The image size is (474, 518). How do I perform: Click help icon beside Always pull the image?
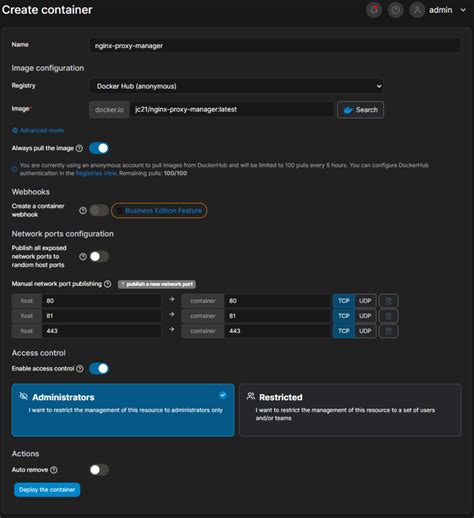pos(79,148)
